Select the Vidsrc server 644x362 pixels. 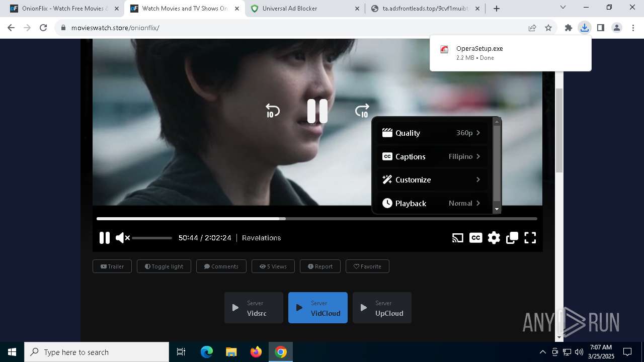pos(254,308)
